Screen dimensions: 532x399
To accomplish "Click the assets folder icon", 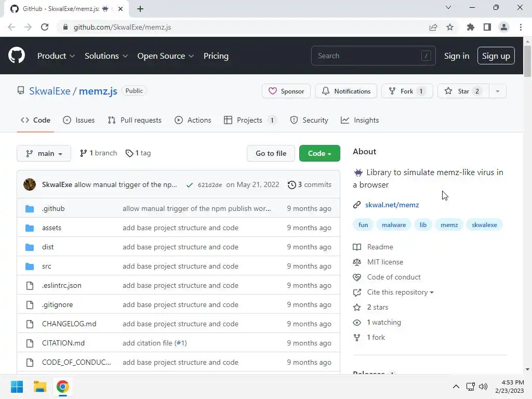I will click(x=30, y=228).
